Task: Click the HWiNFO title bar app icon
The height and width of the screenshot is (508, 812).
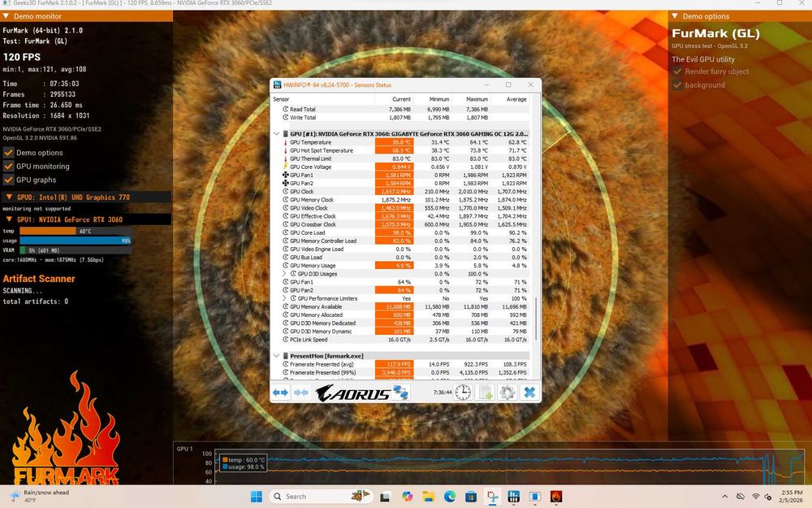Action: pos(278,85)
